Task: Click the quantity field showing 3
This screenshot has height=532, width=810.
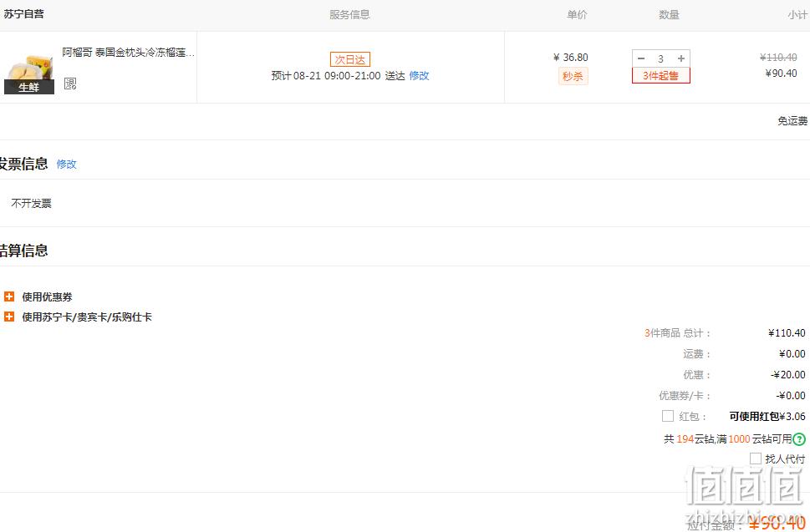Action: pyautogui.click(x=660, y=58)
